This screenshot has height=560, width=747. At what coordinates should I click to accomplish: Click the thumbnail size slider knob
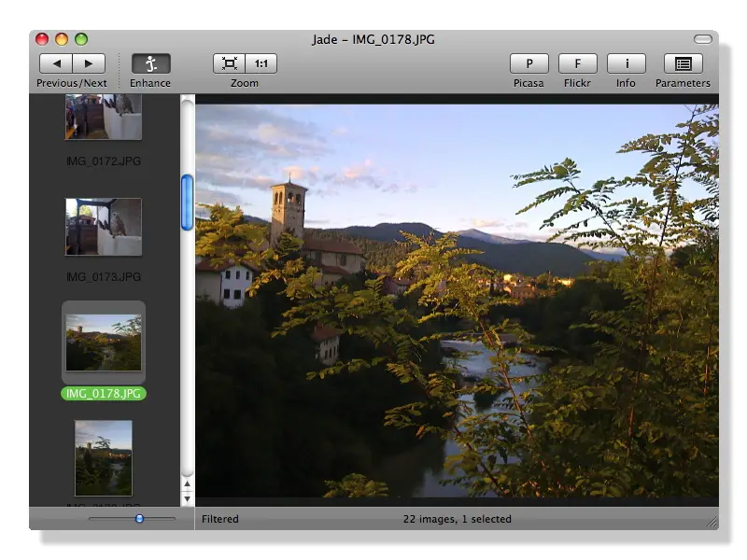pyautogui.click(x=139, y=519)
